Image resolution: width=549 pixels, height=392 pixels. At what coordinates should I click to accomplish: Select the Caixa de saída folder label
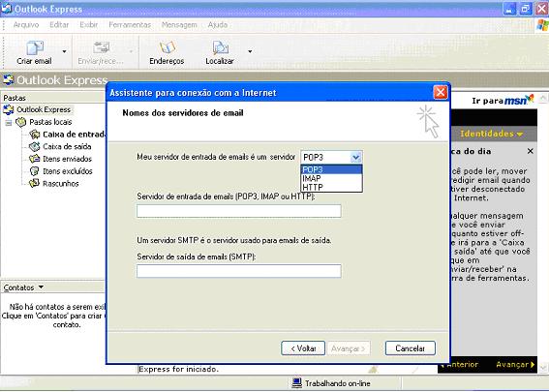[67, 147]
